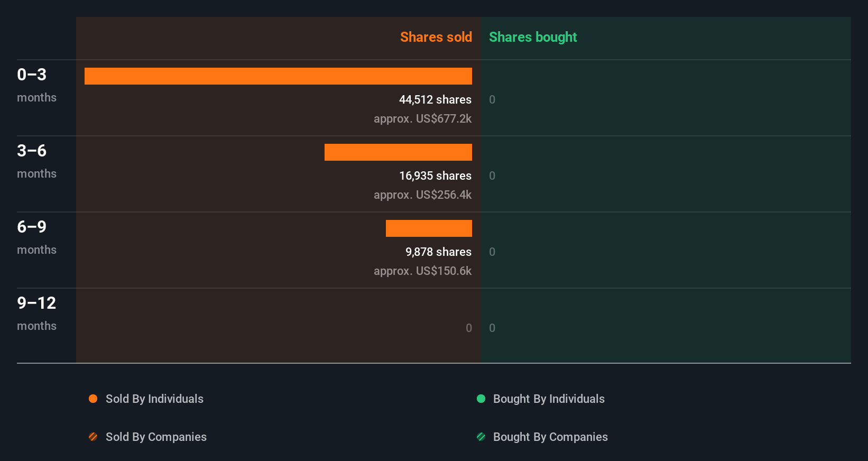Click the approx. US$256.4k value
The height and width of the screenshot is (461, 868).
[422, 195]
